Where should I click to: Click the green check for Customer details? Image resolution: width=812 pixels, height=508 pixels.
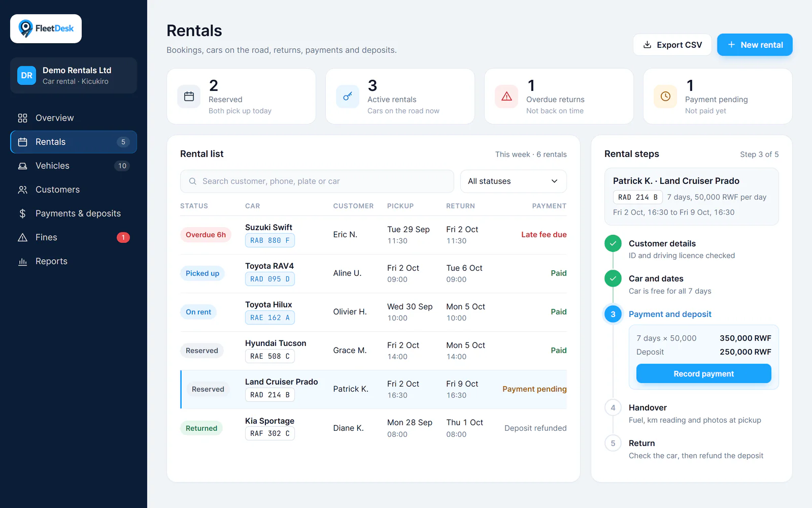point(613,243)
